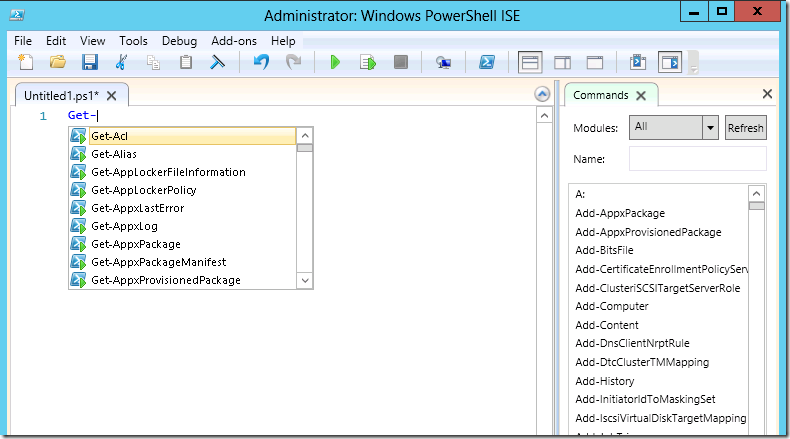Viewport: 790px width, 439px height.
Task: Pick Get-AppxPackage suggestion
Action: coord(136,244)
